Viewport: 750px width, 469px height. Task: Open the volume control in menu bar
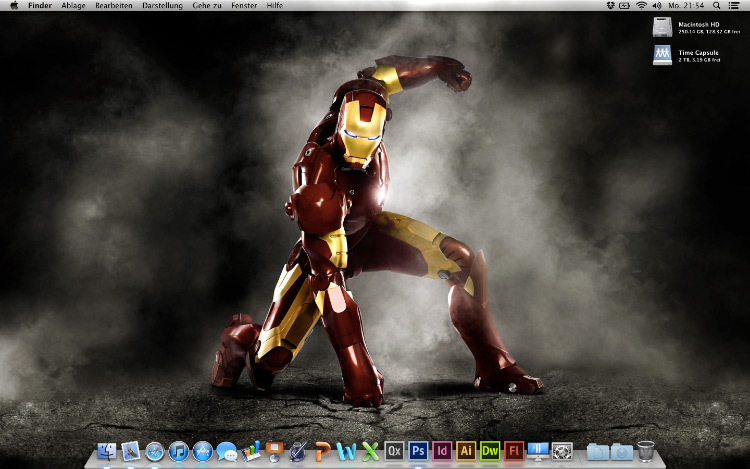(657, 5)
